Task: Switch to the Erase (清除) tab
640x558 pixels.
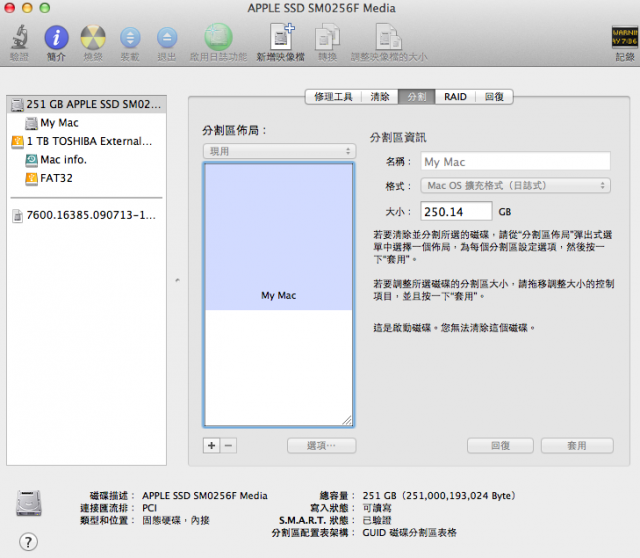Action: [x=380, y=97]
